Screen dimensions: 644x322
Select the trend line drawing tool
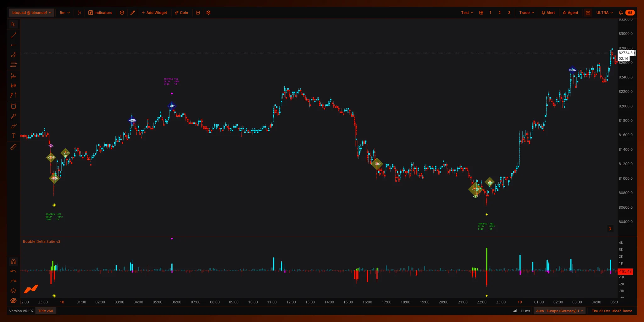click(13, 35)
